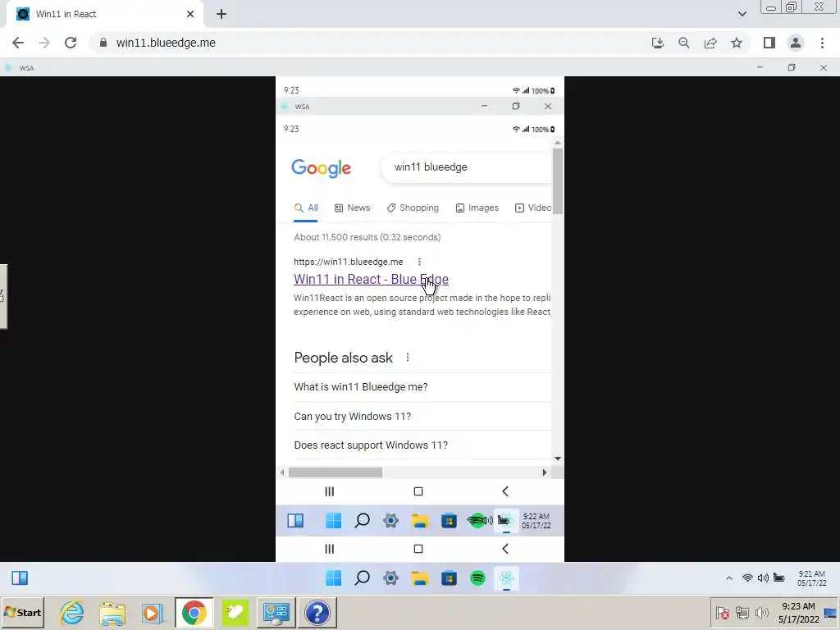Viewport: 840px width, 630px height.
Task: Tap the lower Android recents button
Action: coord(330,549)
